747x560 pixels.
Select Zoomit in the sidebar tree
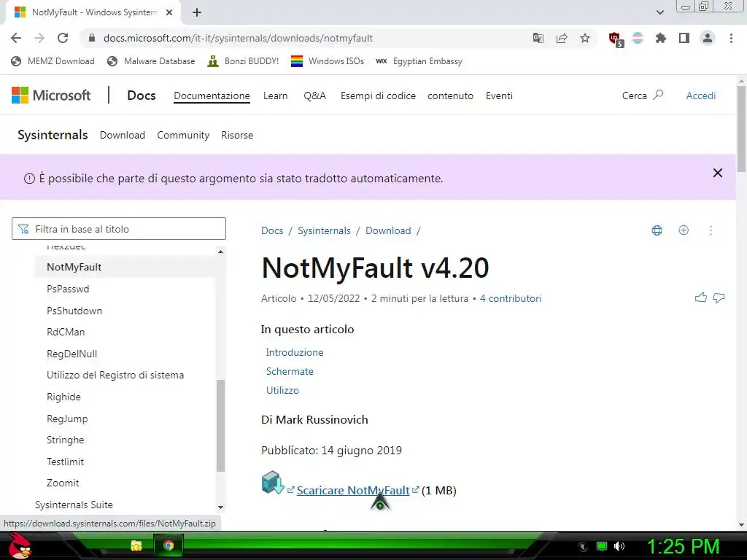coord(63,483)
